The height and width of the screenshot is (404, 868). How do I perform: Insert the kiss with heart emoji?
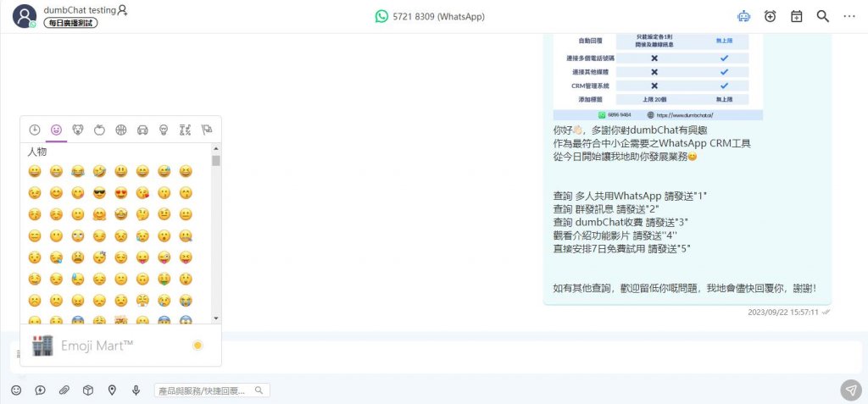[x=142, y=193]
